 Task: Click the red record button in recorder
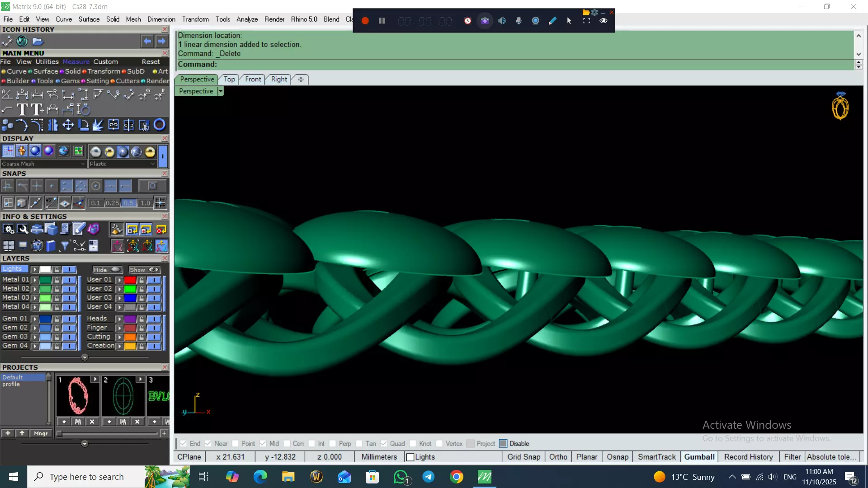[x=365, y=21]
